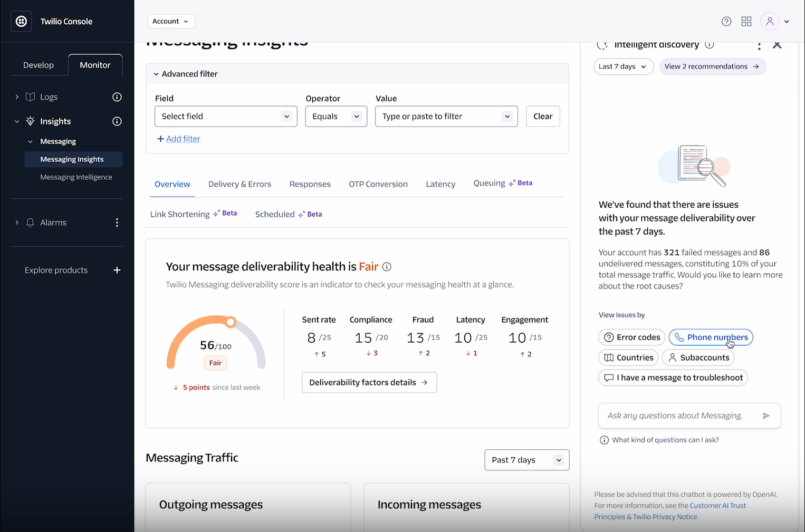
Task: Click View 2 recommendations button
Action: pos(713,66)
